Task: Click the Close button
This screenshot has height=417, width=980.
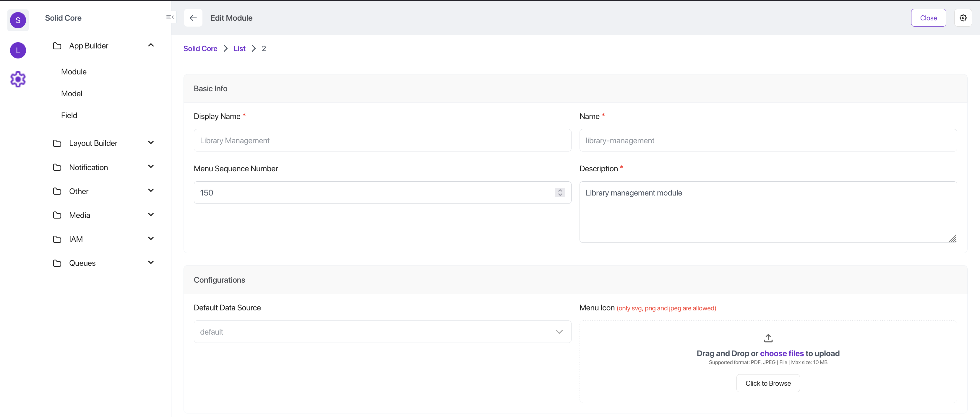Action: coord(929,17)
